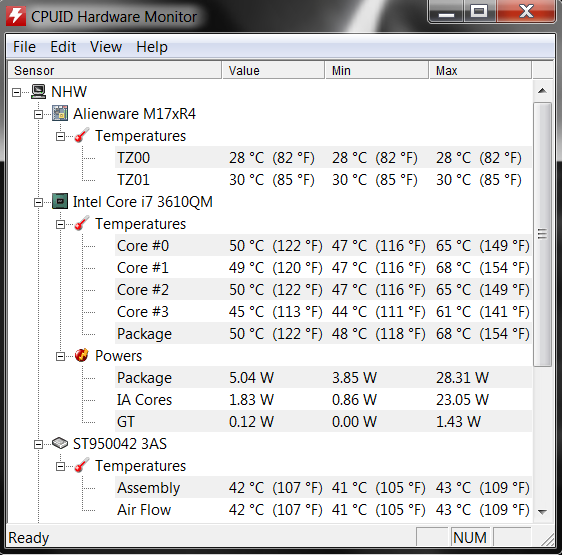The width and height of the screenshot is (562, 555).
Task: Select the TZ00 sensor row
Action: click(323, 157)
